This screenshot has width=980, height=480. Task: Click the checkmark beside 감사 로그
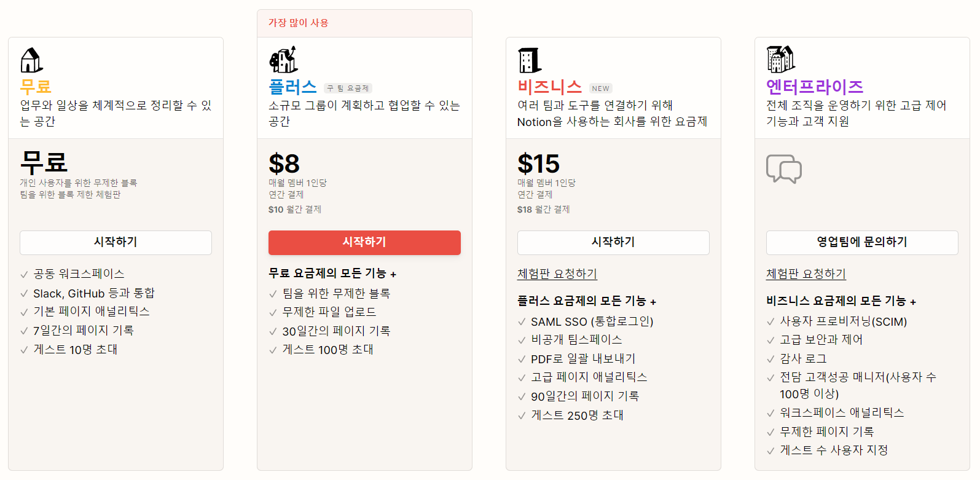(x=770, y=359)
